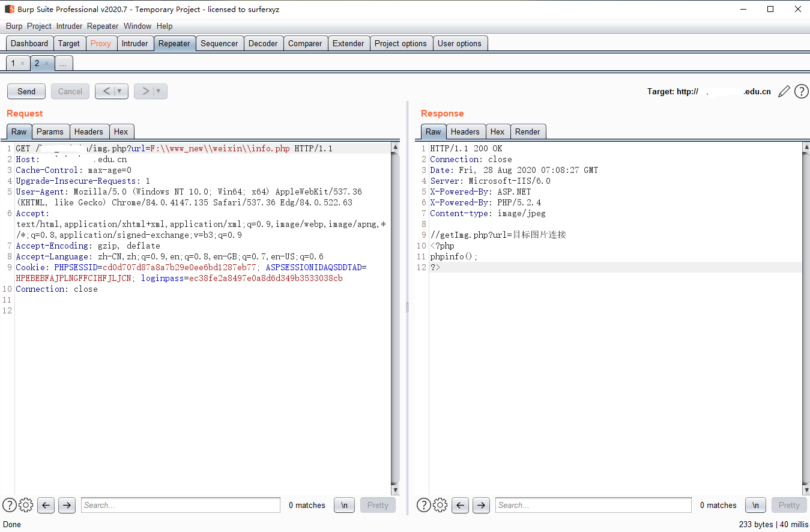Add new Repeater tab with ... tab
The image size is (810, 532).
point(64,63)
